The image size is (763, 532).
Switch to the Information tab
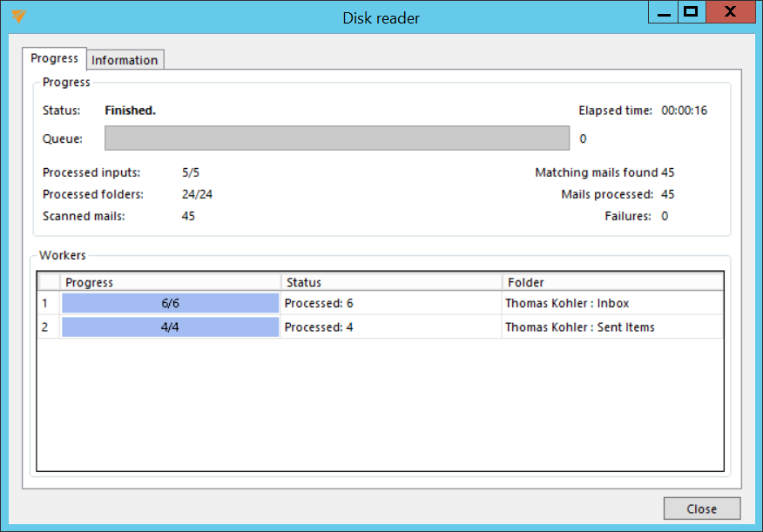coord(125,60)
